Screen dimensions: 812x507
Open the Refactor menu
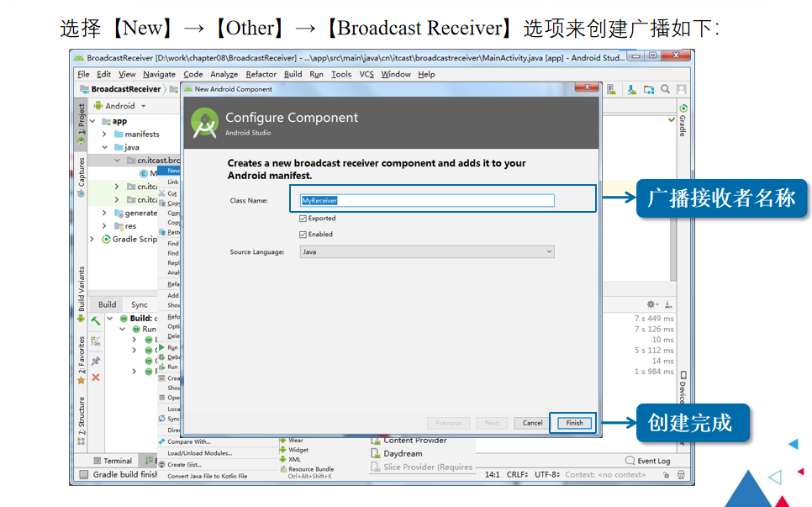click(261, 74)
